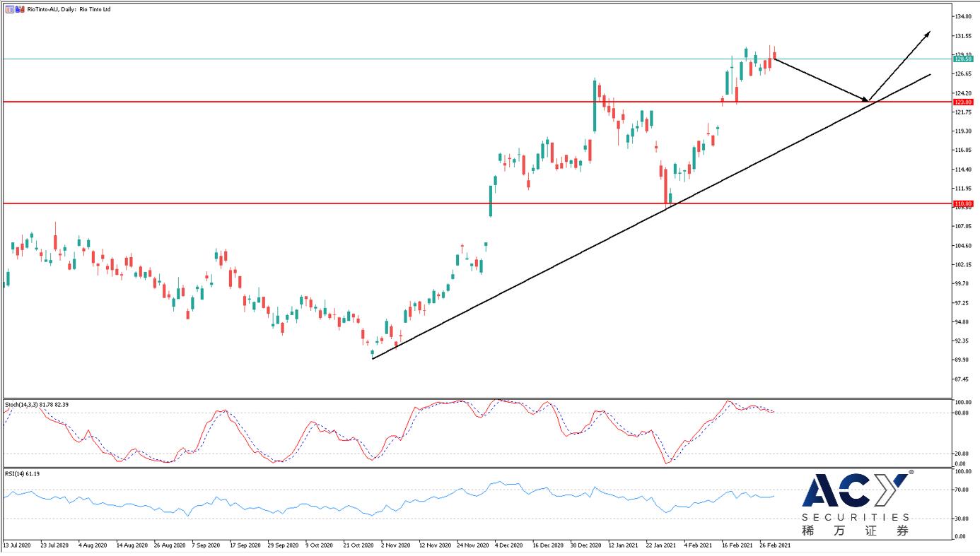Click the 94.80 price scale label
Image resolution: width=980 pixels, height=556 pixels.
click(x=962, y=321)
